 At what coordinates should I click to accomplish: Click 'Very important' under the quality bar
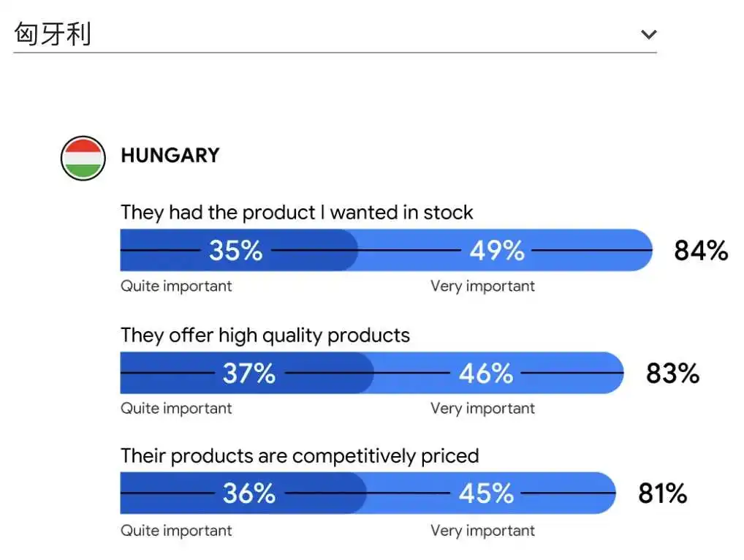click(x=482, y=408)
